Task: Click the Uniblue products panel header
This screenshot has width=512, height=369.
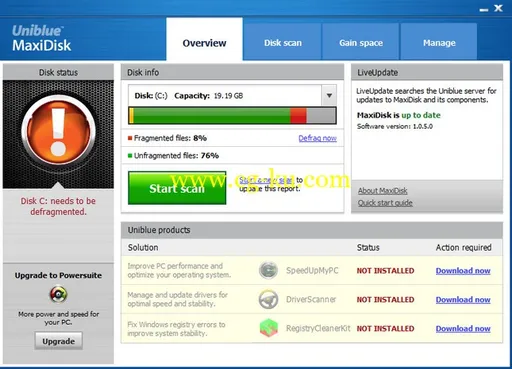Action: 312,230
